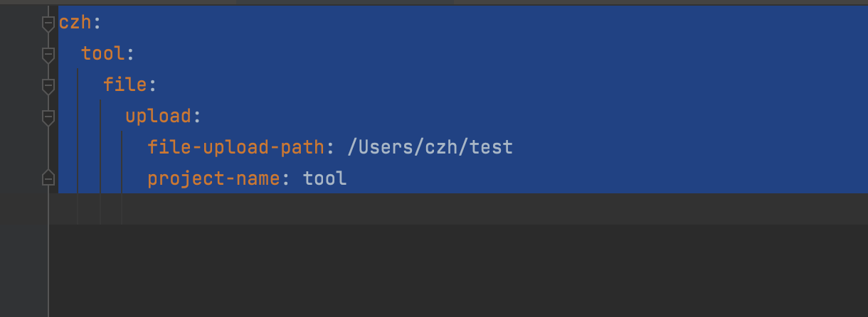Viewport: 868px width, 317px height.
Task: Click the test segment of the path value
Action: [x=491, y=147]
